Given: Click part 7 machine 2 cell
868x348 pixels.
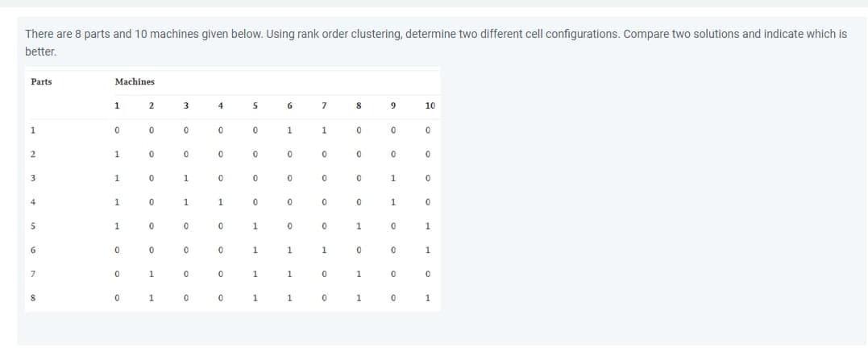Looking at the screenshot, I should [152, 275].
